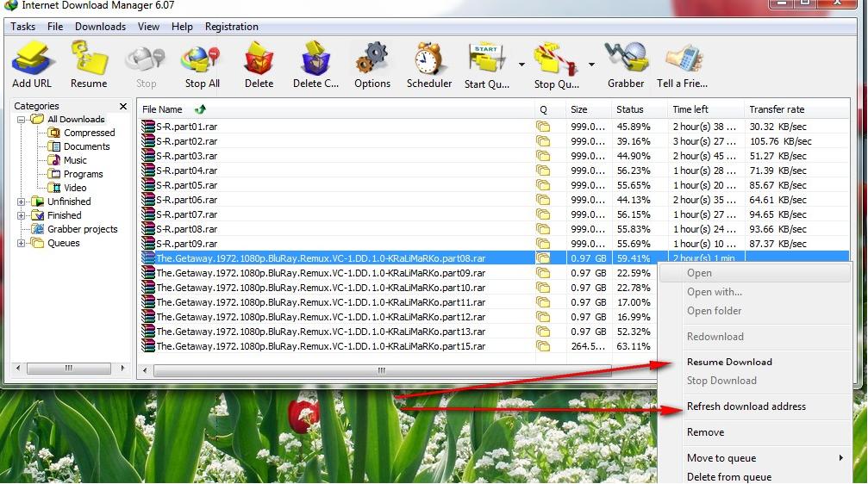The height and width of the screenshot is (484, 868).
Task: Click the Delete toolbar icon
Action: click(259, 58)
